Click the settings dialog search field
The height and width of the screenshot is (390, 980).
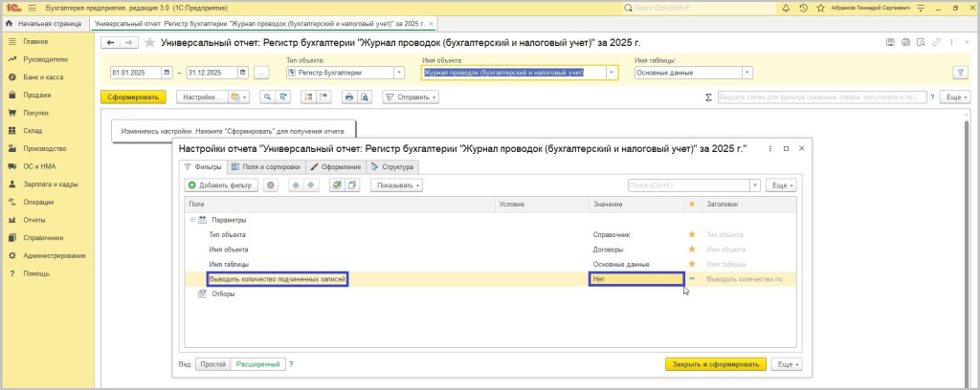click(x=688, y=184)
